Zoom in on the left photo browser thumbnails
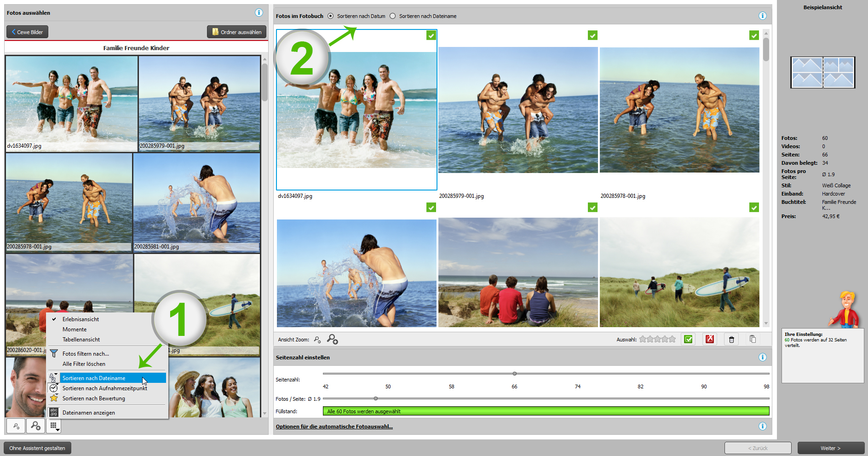868x456 pixels. click(35, 426)
